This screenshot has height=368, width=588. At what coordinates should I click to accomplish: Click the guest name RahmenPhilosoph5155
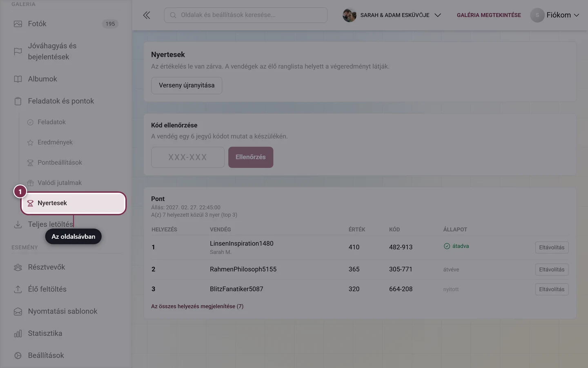coord(243,269)
